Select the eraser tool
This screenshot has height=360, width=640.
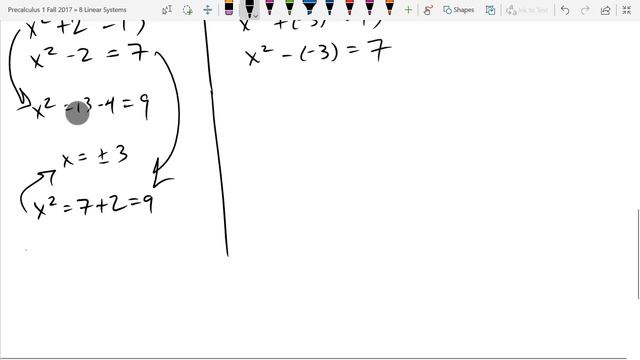[229, 8]
